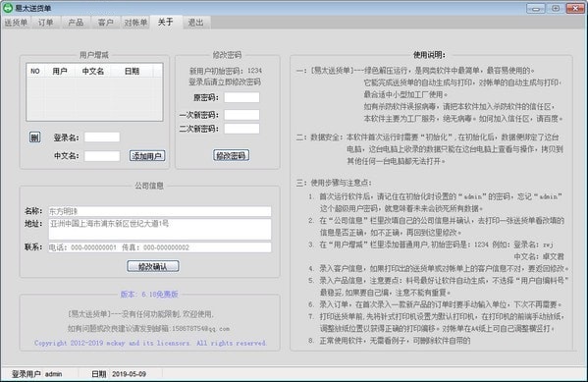
Task: Select the 对帐单 tab
Action: pyautogui.click(x=135, y=23)
